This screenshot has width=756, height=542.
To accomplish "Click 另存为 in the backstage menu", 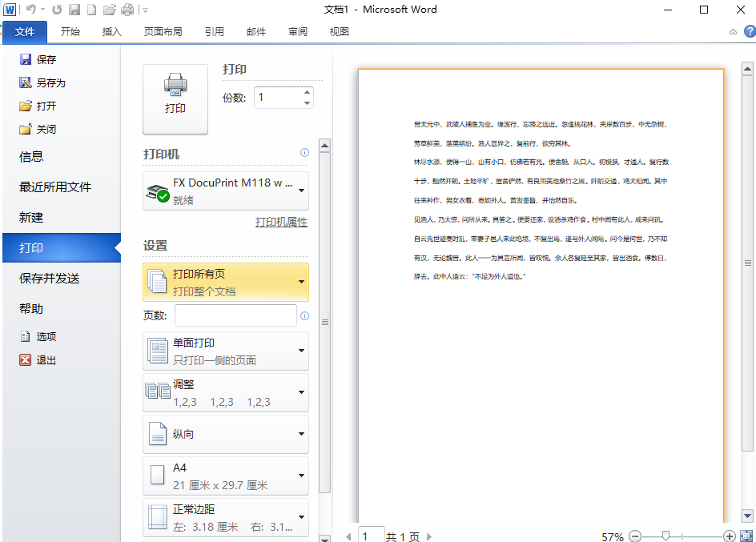I will click(x=43, y=83).
